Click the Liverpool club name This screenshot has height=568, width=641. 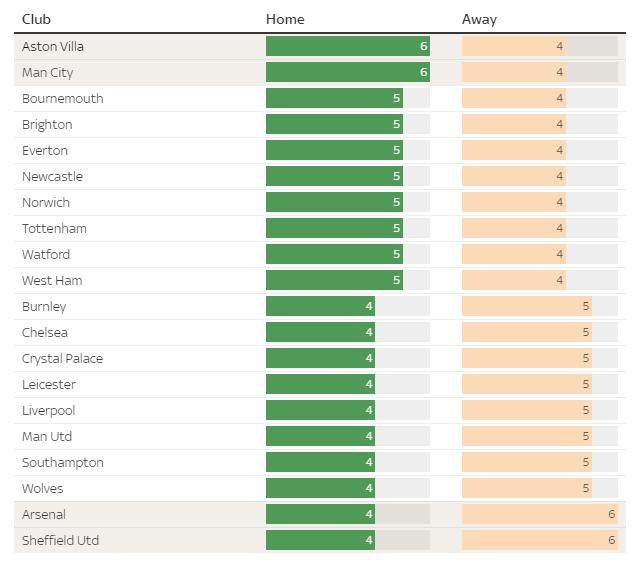click(x=48, y=410)
